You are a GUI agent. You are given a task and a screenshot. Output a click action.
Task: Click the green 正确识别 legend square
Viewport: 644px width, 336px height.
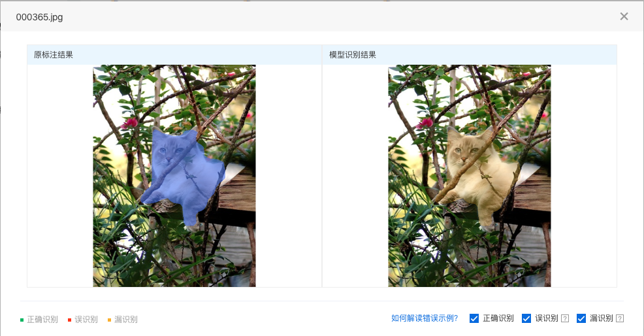22,320
